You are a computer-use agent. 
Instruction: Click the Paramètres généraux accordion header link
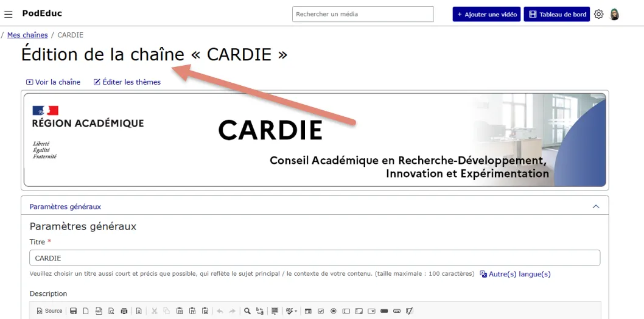pyautogui.click(x=65, y=206)
